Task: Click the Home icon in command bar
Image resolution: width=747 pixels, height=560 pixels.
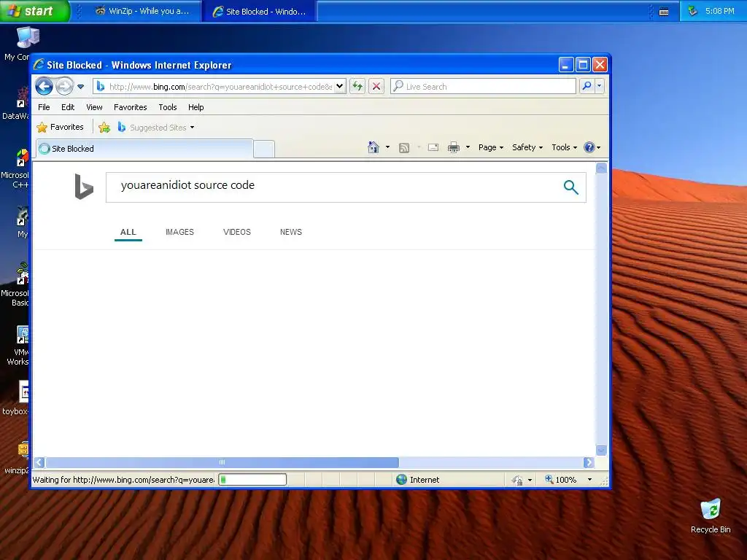Action: click(373, 147)
